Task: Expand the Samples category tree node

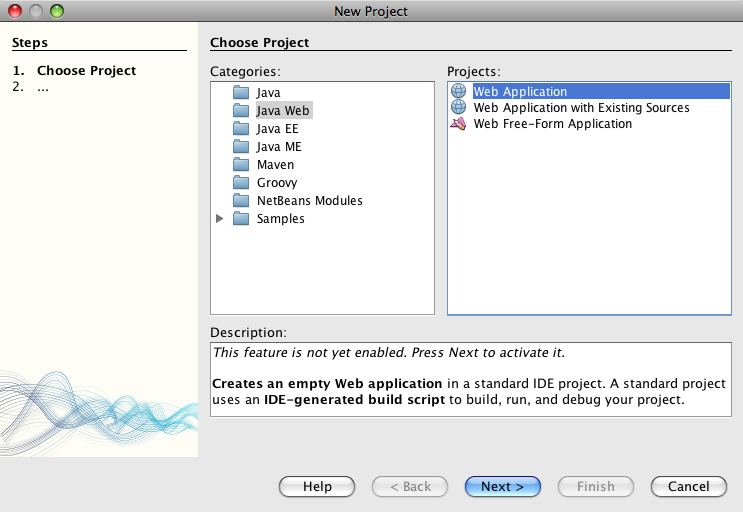Action: click(x=220, y=219)
